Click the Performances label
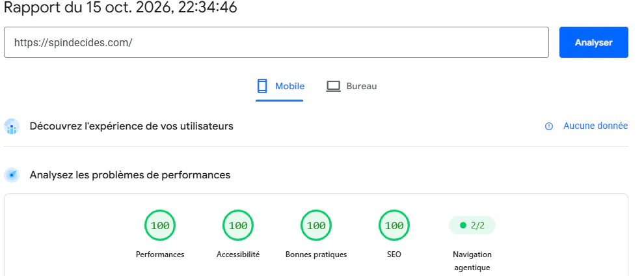This screenshot has width=644, height=276. pyautogui.click(x=160, y=255)
